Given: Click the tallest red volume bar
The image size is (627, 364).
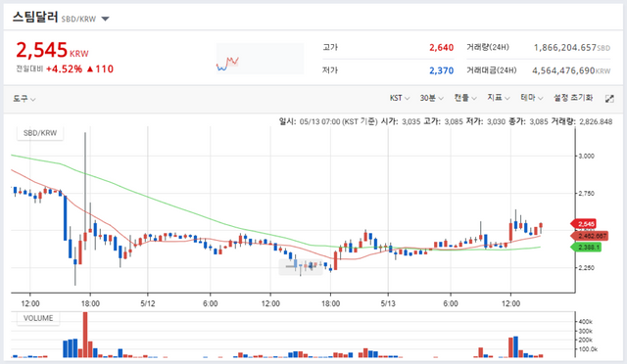Looking at the screenshot, I should [x=85, y=335].
